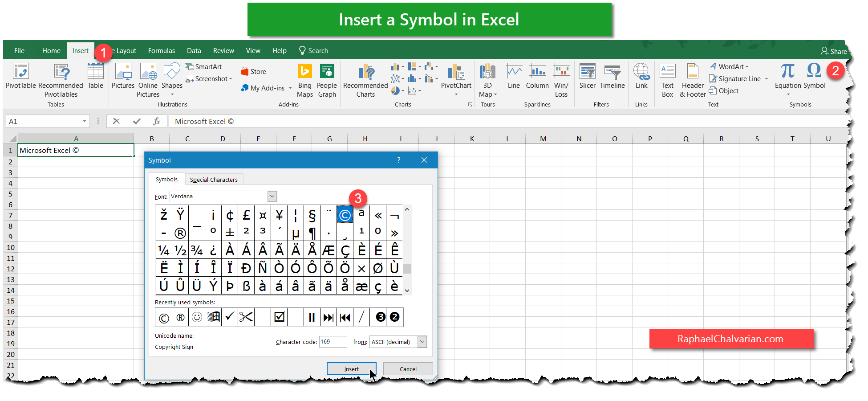The width and height of the screenshot is (868, 401).
Task: Add a Timeline filter
Action: point(612,76)
